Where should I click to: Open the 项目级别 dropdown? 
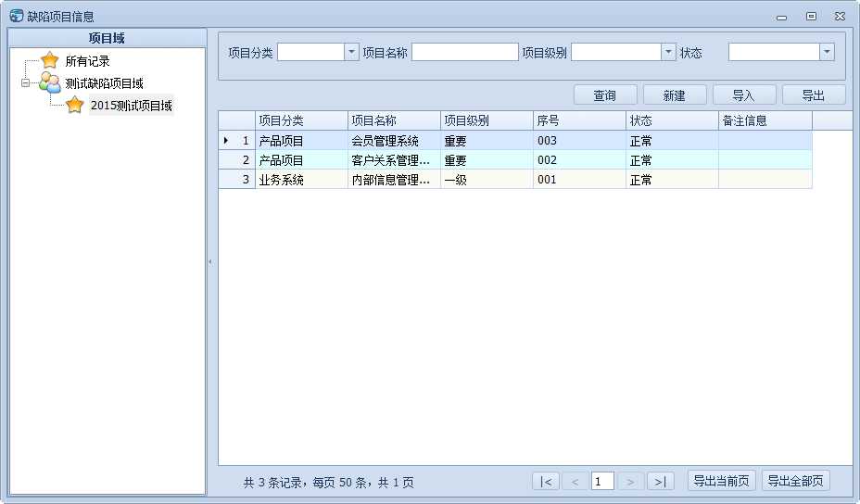(x=668, y=52)
